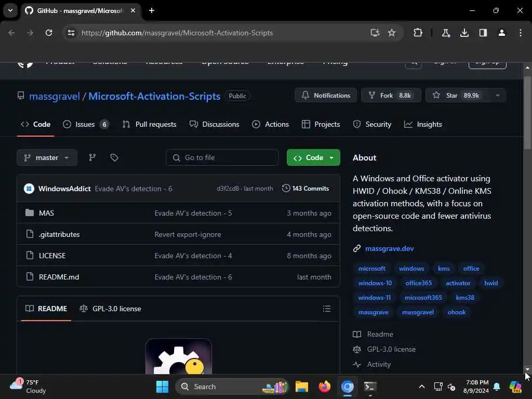Open the README outline list icon
Screen dimensions: 532x399
(x=327, y=309)
